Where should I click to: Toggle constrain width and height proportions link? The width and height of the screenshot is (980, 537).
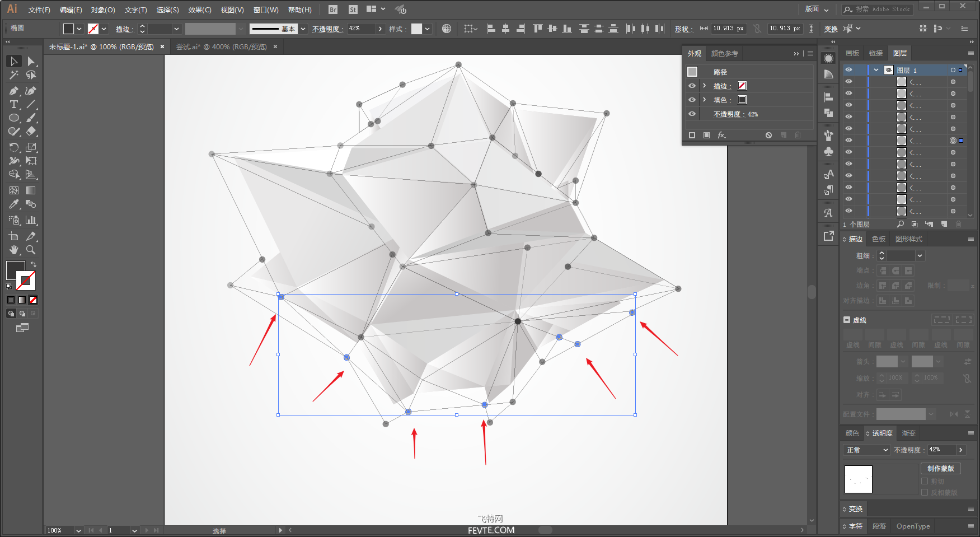tap(757, 29)
